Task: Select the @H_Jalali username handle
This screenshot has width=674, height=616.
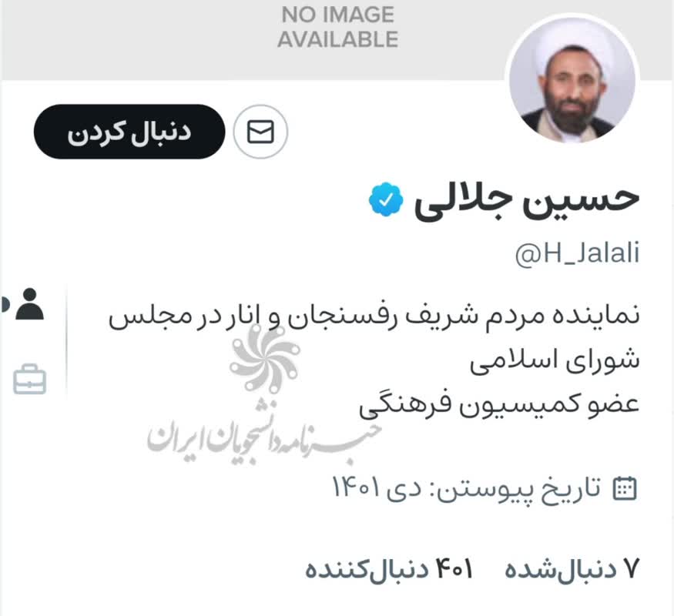Action: (577, 253)
